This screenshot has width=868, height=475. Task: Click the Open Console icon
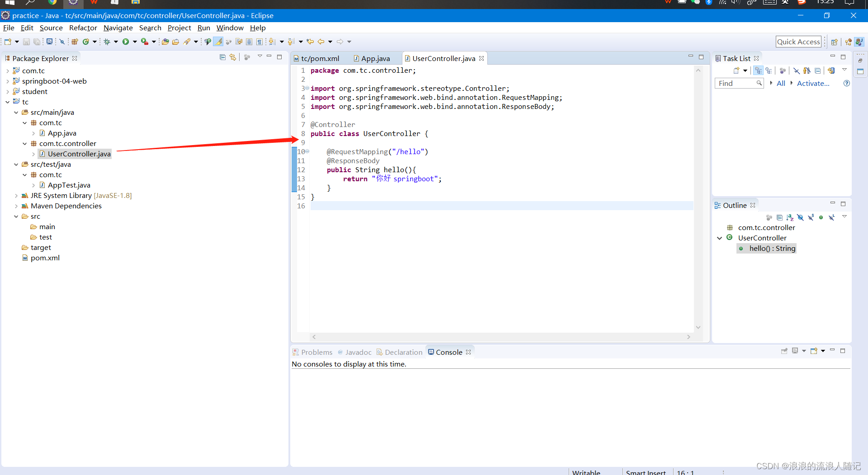click(814, 351)
